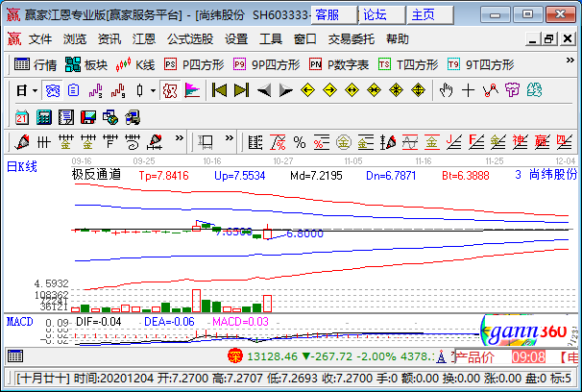Open the 行情 quotes view
582x392 pixels.
tap(36, 64)
